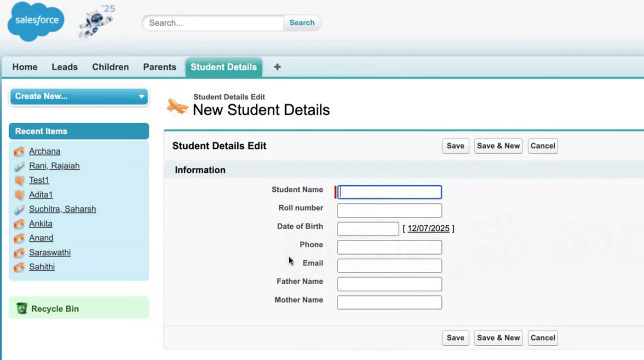644x360 pixels.
Task: Go to the Parents tab
Action: tap(160, 67)
